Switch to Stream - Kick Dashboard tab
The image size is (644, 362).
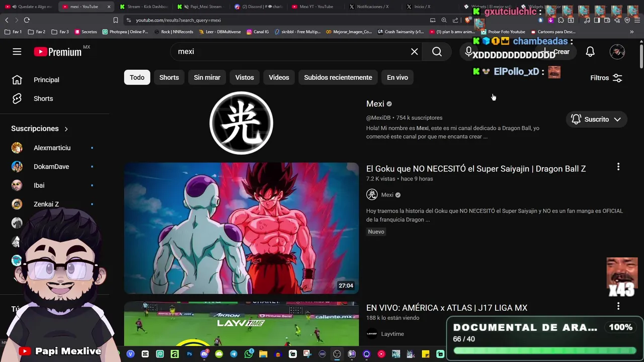tap(143, 7)
